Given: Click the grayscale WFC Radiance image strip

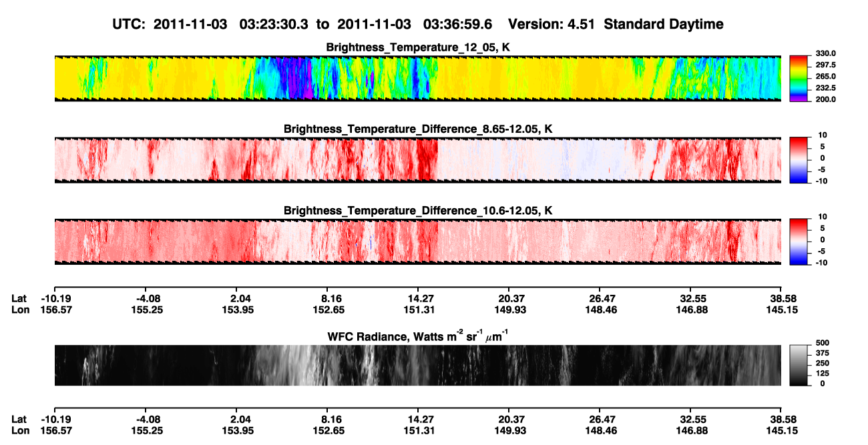Looking at the screenshot, I should point(417,365).
